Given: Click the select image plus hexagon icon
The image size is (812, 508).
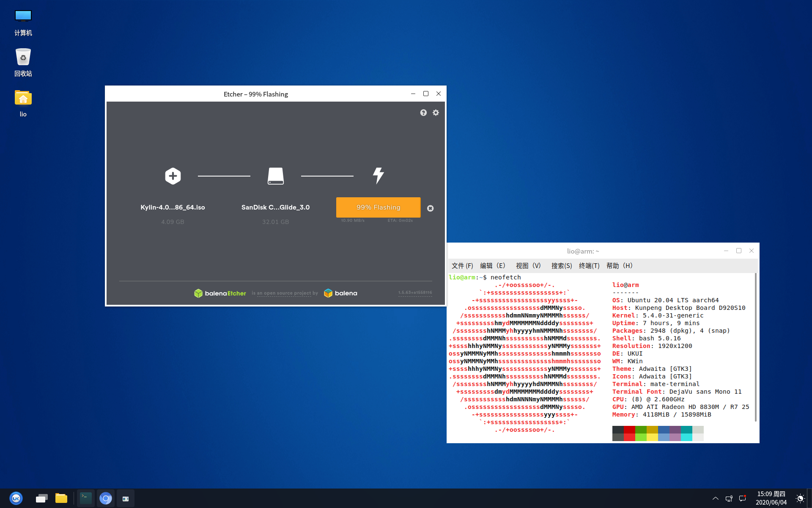Looking at the screenshot, I should 173,176.
